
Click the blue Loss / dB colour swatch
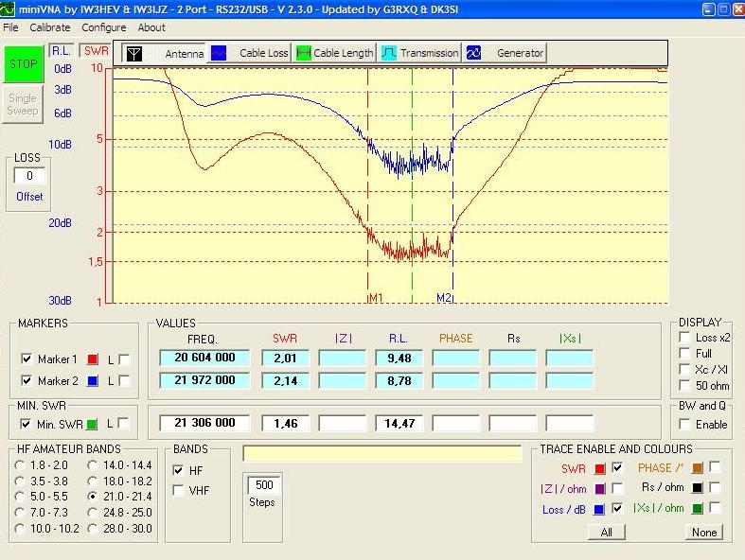tap(599, 509)
